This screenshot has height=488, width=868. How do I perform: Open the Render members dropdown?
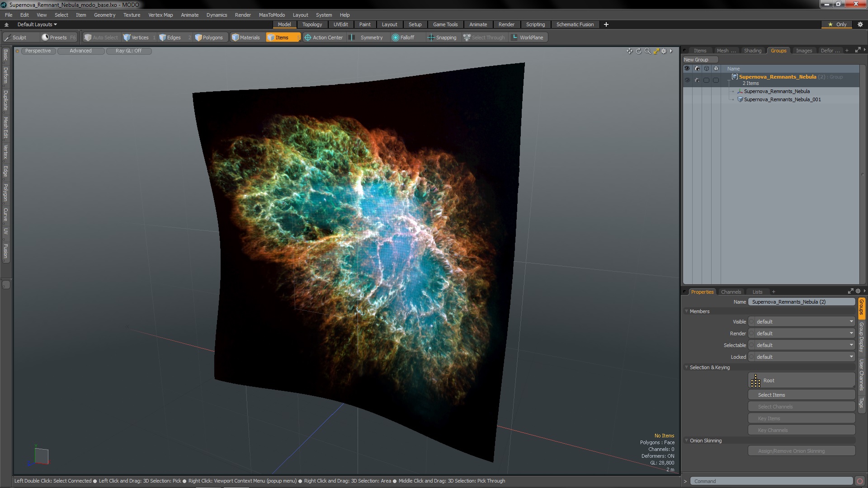click(x=802, y=333)
